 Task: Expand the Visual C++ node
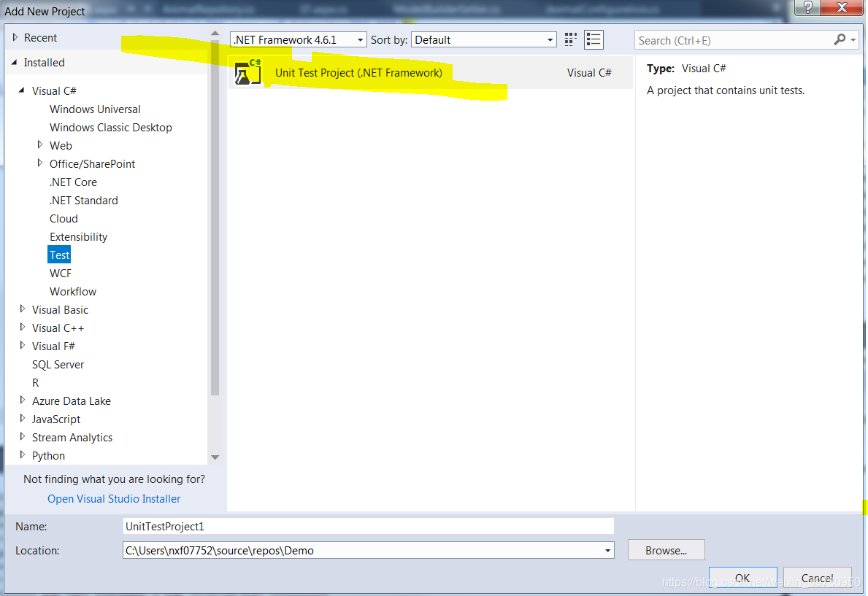22,327
